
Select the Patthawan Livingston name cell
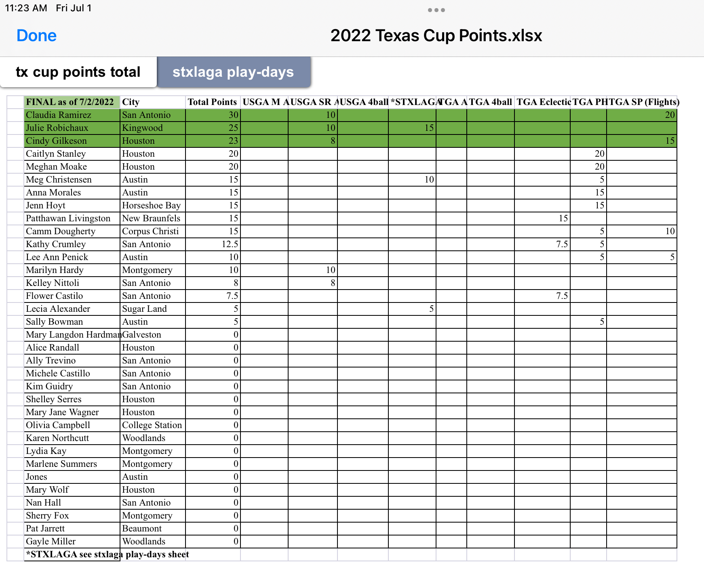point(72,218)
